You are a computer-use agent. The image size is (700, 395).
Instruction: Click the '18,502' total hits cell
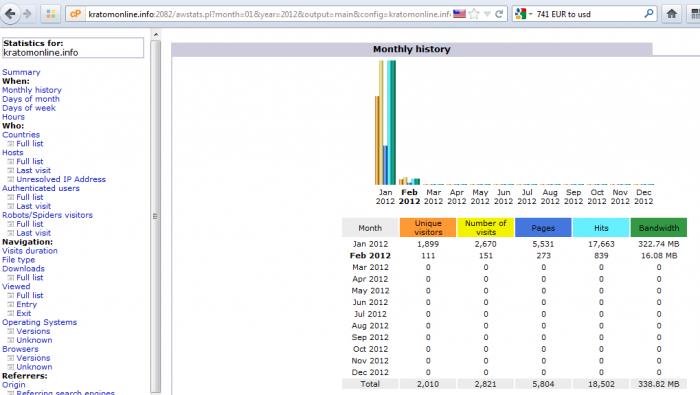click(x=601, y=384)
